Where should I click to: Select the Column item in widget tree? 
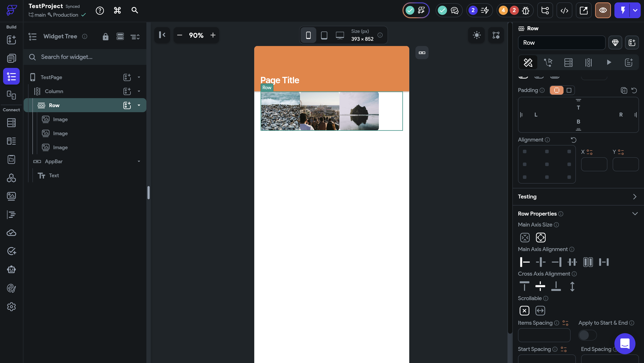click(x=54, y=91)
